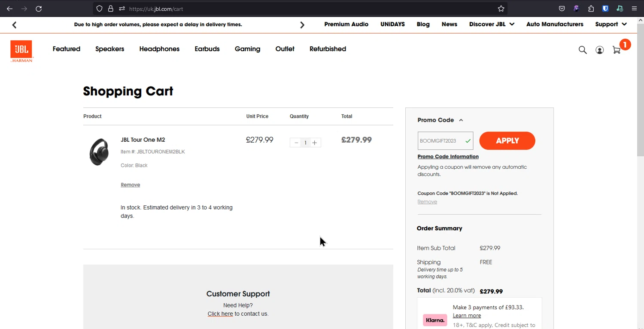Remove JBL Tour One M2 from cart

coord(130,185)
